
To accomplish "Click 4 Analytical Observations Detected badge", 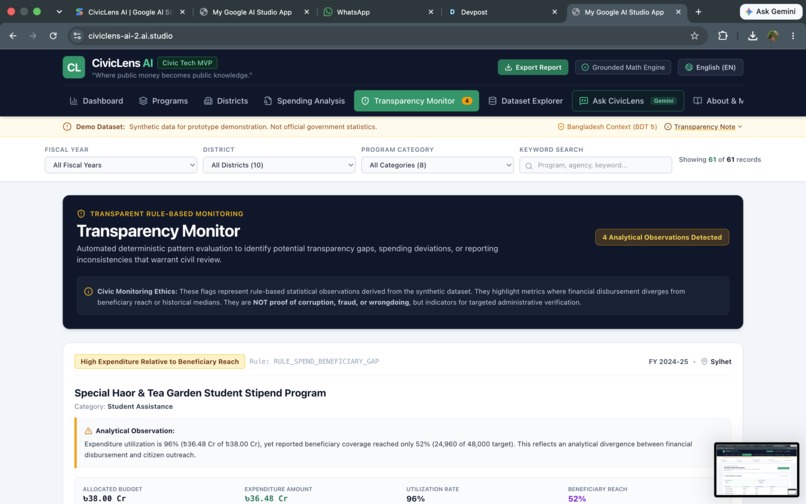I will click(662, 237).
